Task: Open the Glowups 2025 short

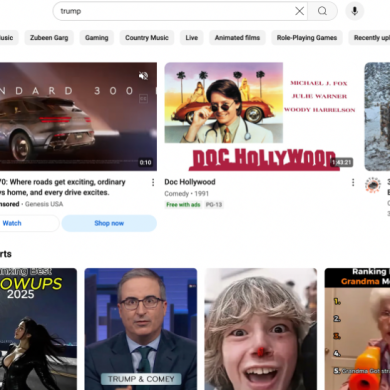Action: [38, 329]
